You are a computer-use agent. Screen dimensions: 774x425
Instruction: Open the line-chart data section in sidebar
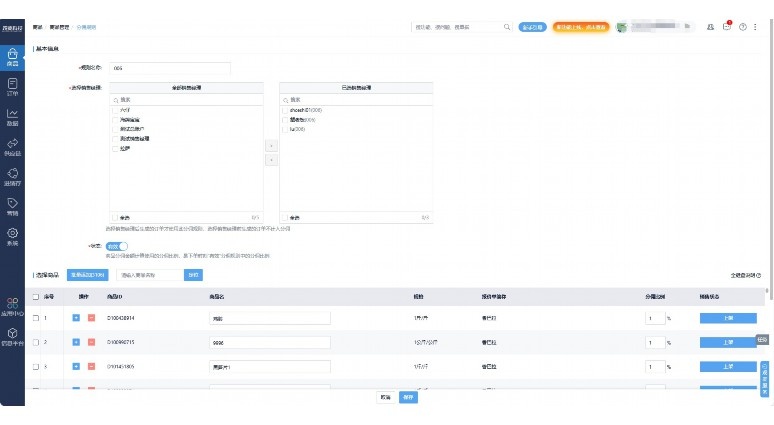[x=12, y=117]
